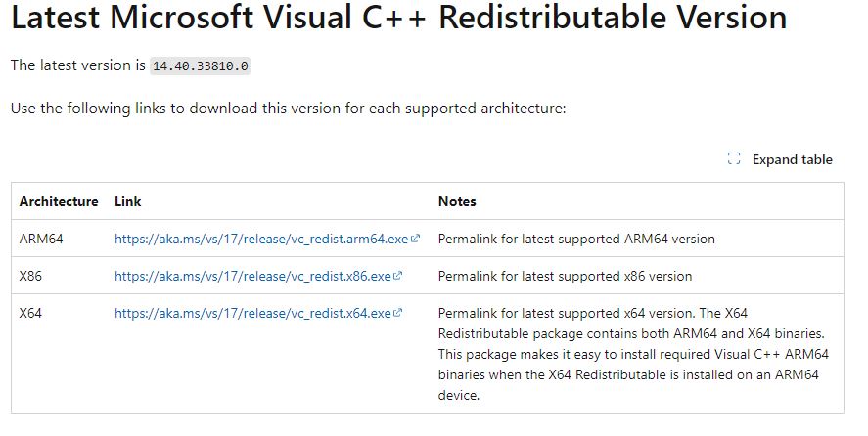Click the version code 14.40.33810.0
This screenshot has width=868, height=436.
[x=201, y=66]
